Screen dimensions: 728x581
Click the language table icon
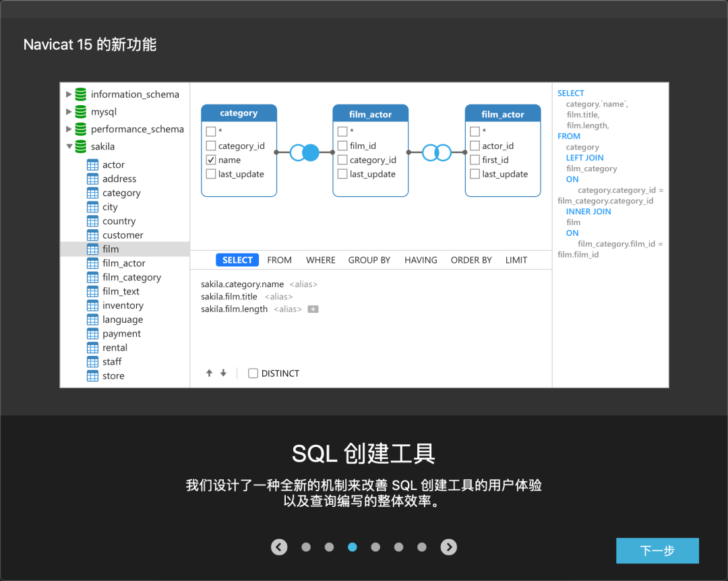point(93,319)
